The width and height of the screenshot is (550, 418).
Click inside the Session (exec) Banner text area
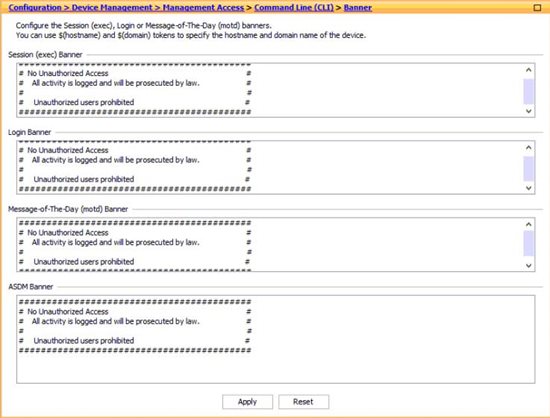[x=270, y=90]
